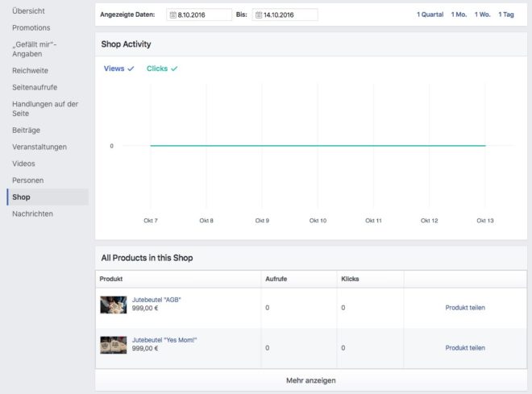Open the Jutebeutel "AGB" product link
The height and width of the screenshot is (394, 532).
point(156,300)
